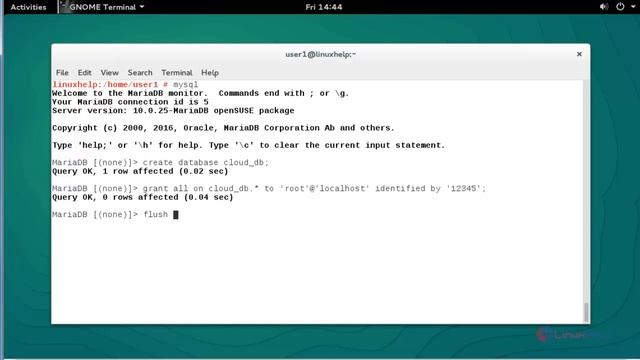Click the 'grant all on cloud_db.*' command line
This screenshot has width=640, height=360.
(x=269, y=189)
